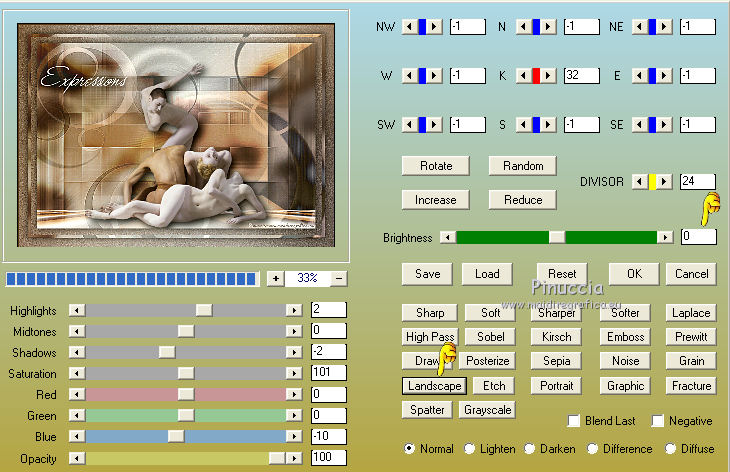Click the Saturation value field

[329, 373]
